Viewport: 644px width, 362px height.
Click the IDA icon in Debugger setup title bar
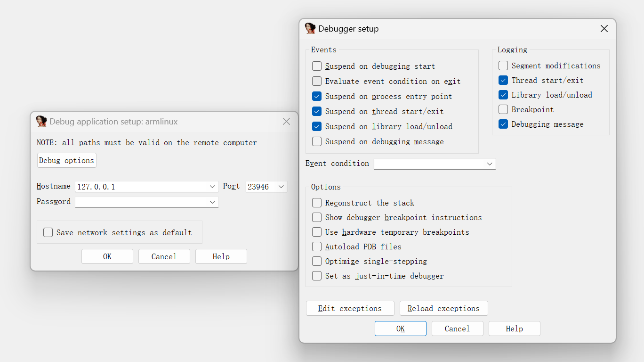(x=310, y=29)
